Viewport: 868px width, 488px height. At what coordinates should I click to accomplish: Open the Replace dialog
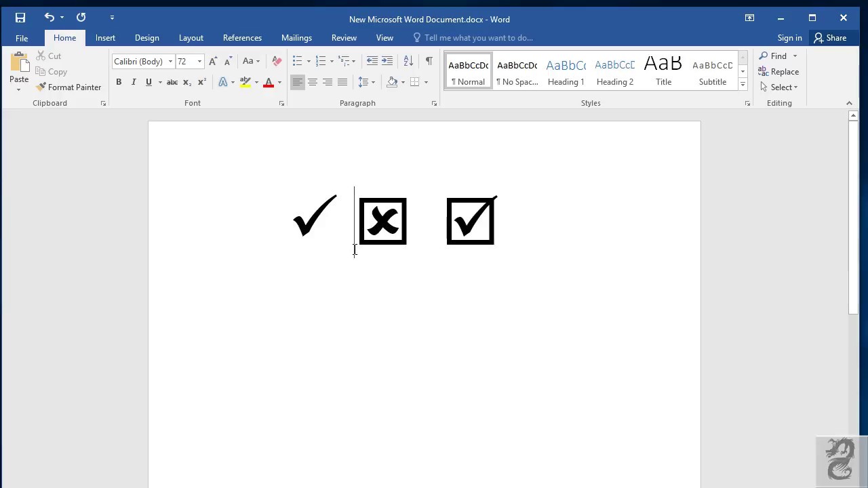pyautogui.click(x=778, y=71)
